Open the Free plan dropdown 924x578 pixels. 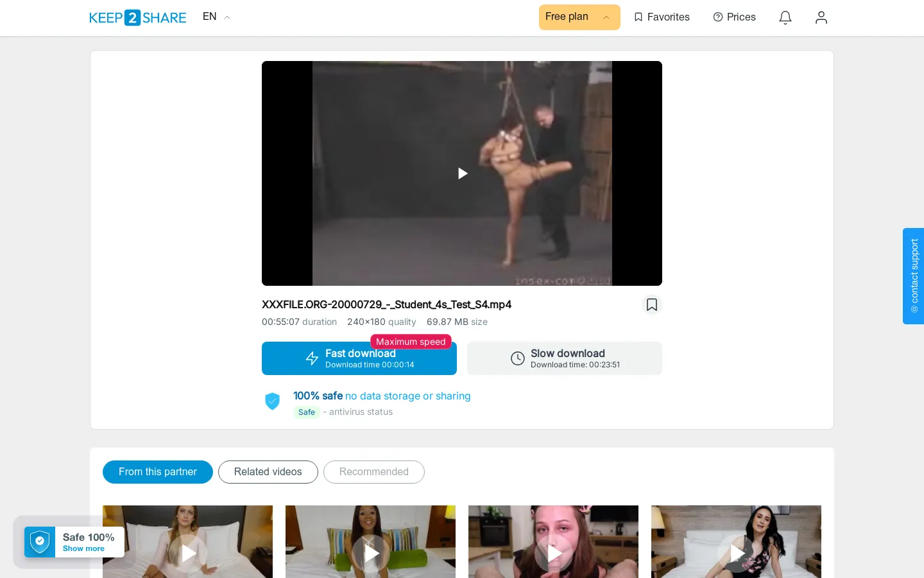pos(579,17)
